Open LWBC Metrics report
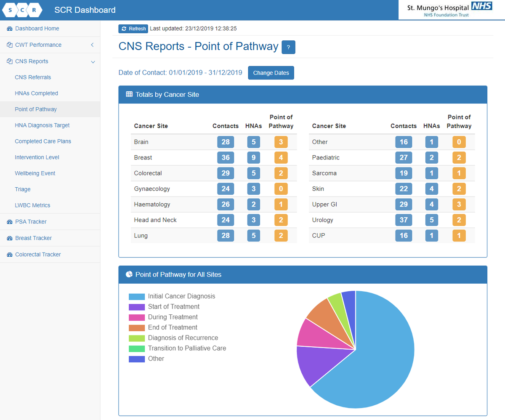This screenshot has height=420, width=505. [32, 205]
